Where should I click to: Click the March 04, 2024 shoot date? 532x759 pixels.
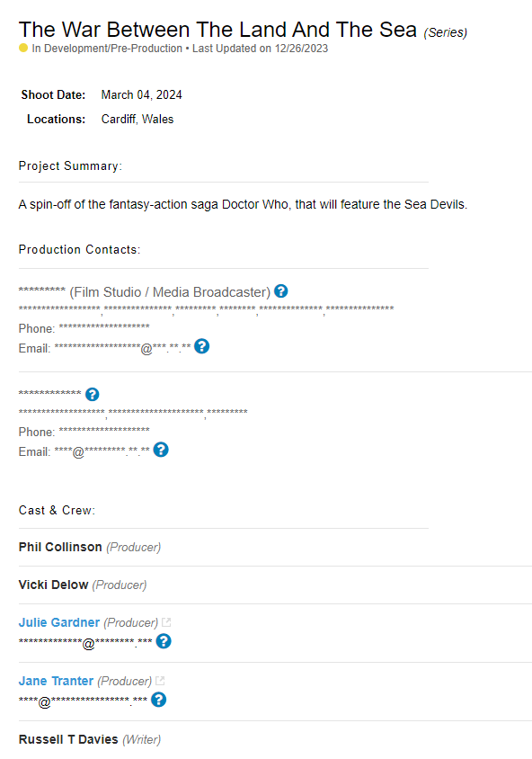(141, 95)
